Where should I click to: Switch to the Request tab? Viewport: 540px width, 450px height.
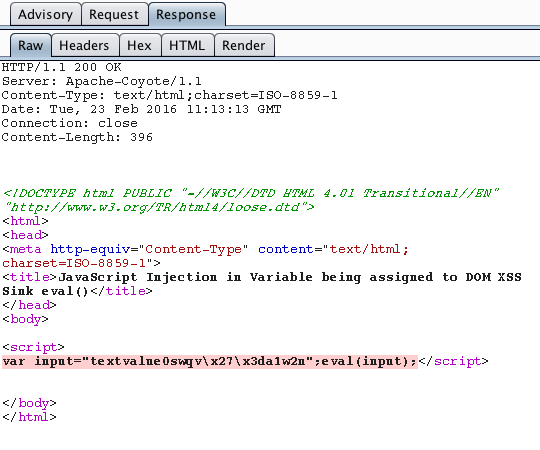114,14
